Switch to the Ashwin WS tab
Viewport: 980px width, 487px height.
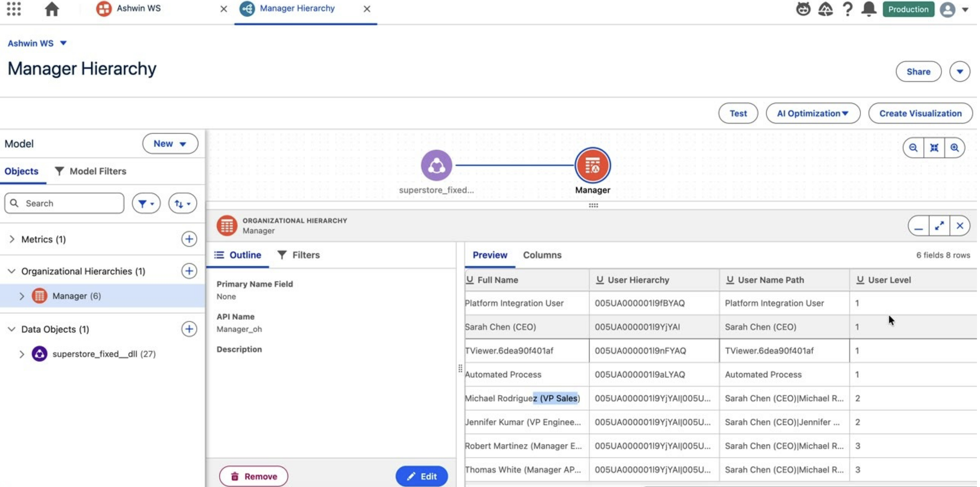pos(138,8)
